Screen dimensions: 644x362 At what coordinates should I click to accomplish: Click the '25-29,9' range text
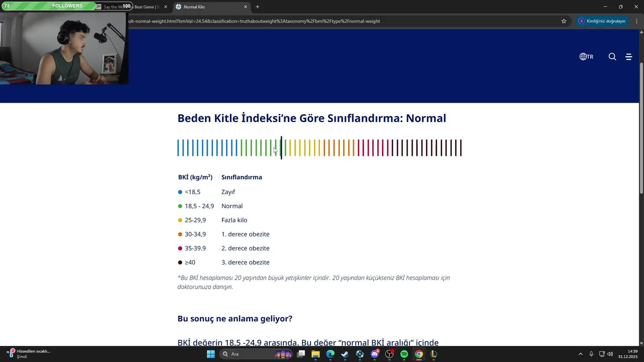click(x=195, y=220)
